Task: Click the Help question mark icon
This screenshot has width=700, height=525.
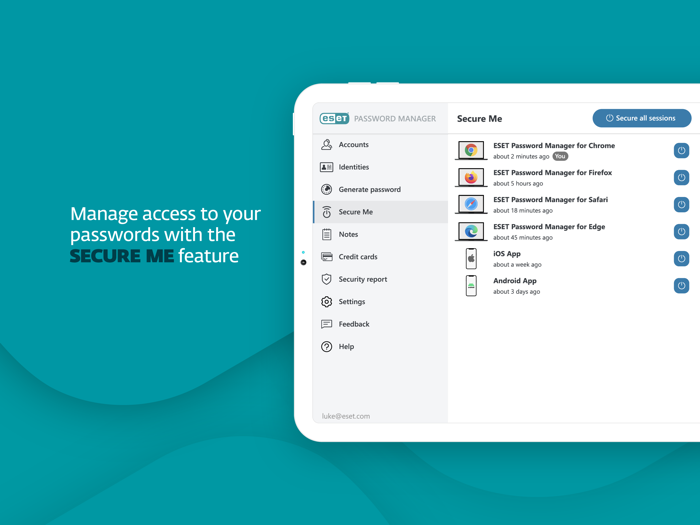Action: [x=326, y=346]
